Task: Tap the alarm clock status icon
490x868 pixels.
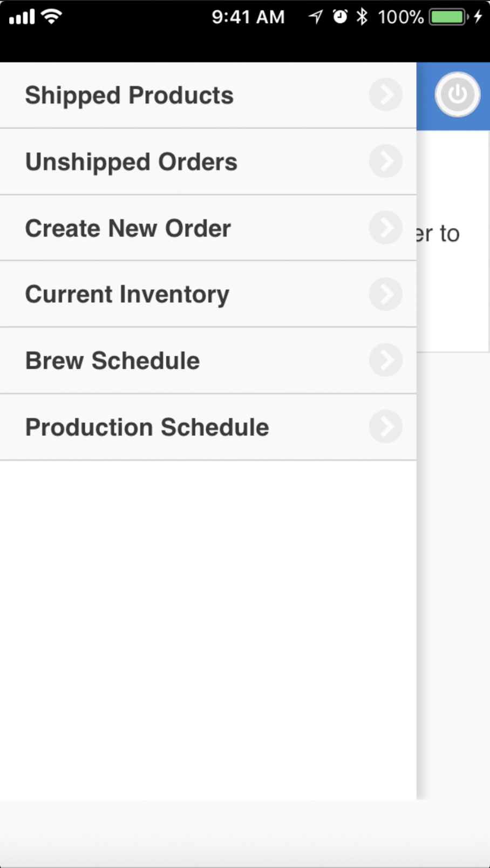Action: 340,17
